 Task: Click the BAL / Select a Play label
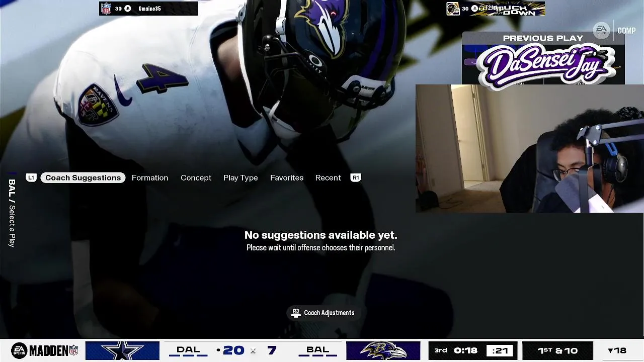coord(12,213)
